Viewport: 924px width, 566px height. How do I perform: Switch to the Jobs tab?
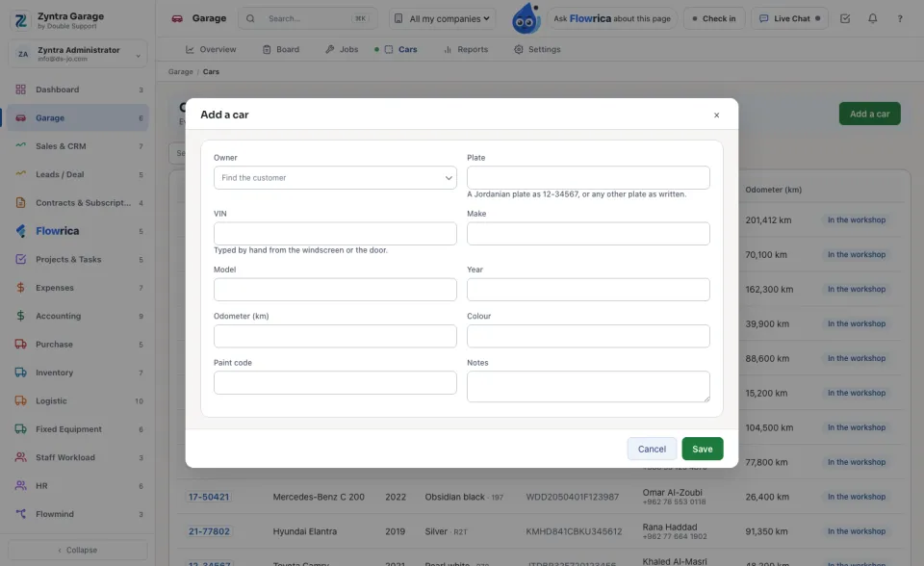(x=342, y=49)
